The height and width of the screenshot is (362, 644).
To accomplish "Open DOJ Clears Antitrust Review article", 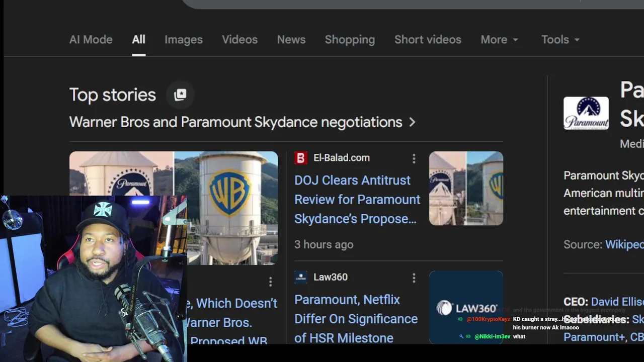I will [x=357, y=200].
